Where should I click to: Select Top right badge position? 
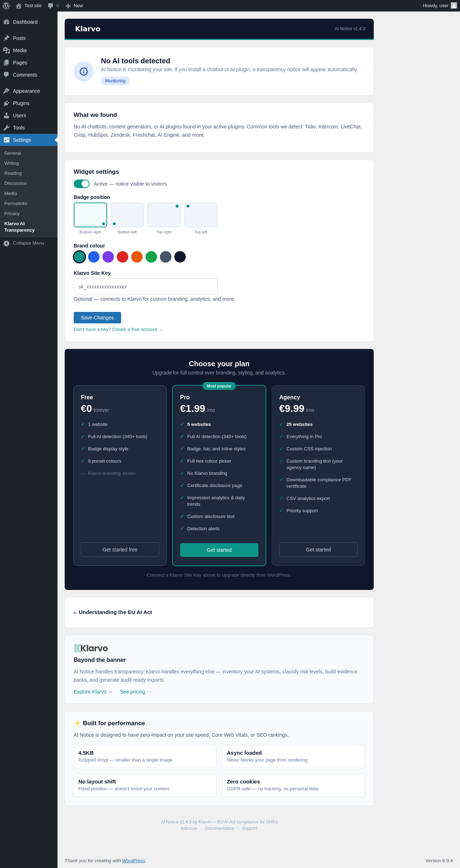pos(164,215)
